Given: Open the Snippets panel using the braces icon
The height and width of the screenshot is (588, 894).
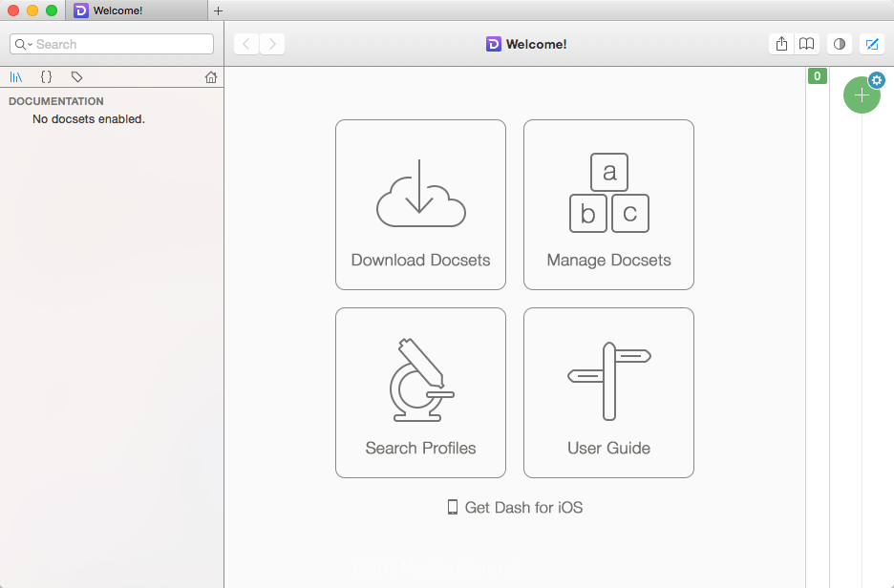Looking at the screenshot, I should [46, 77].
